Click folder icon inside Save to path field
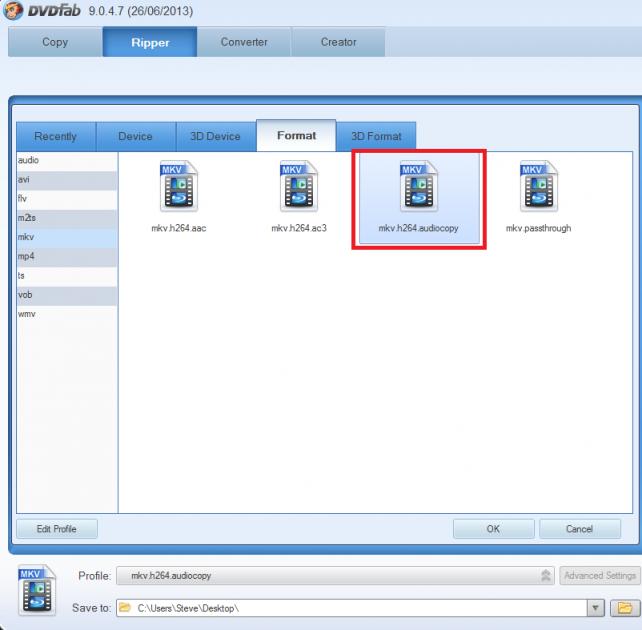Viewport: 642px width, 630px height. click(125, 607)
